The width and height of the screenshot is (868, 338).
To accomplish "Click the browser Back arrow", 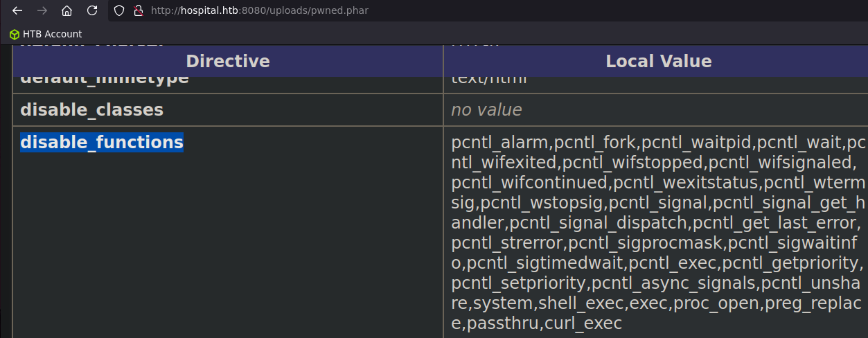I will tap(17, 10).
